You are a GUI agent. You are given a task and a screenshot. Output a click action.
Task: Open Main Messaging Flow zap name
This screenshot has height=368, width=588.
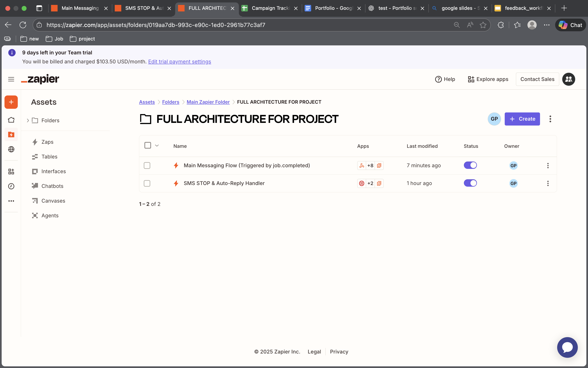point(247,166)
